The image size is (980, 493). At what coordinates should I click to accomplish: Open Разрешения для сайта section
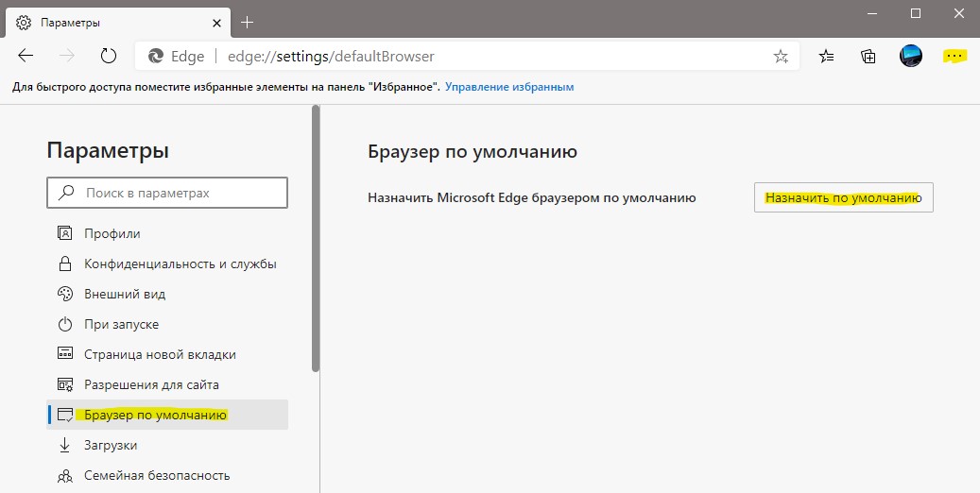pyautogui.click(x=167, y=385)
